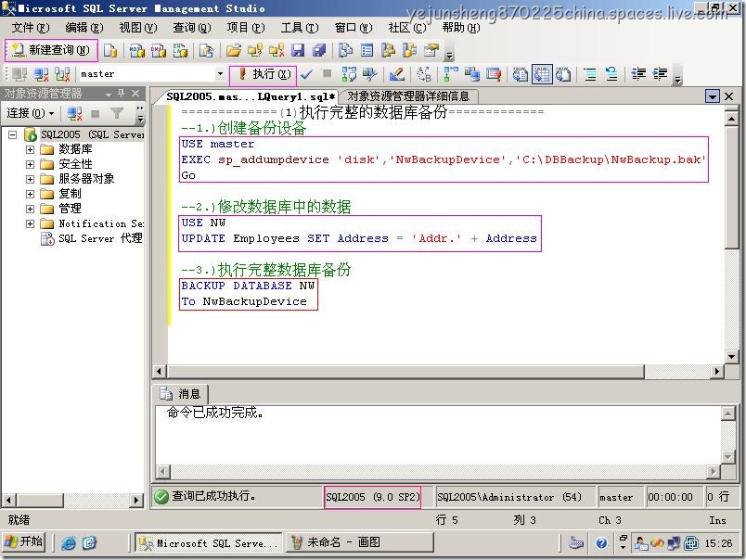Click the Execute (执行) button
The image size is (746, 560).
[x=264, y=74]
